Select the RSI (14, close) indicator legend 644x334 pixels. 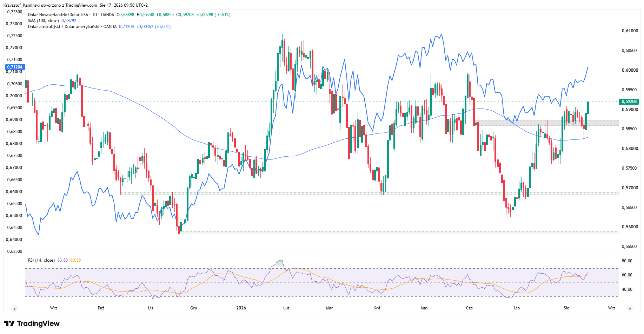tap(41, 260)
